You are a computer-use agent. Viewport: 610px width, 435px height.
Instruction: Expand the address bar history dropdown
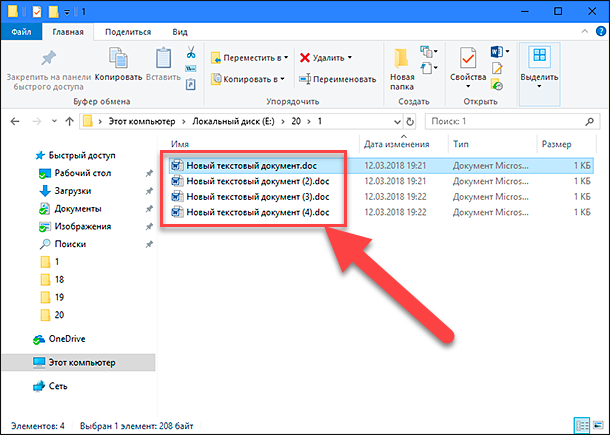(x=397, y=122)
